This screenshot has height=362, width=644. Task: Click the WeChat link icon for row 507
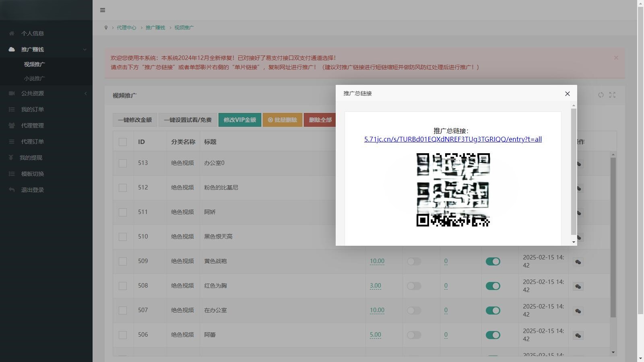pos(578,311)
